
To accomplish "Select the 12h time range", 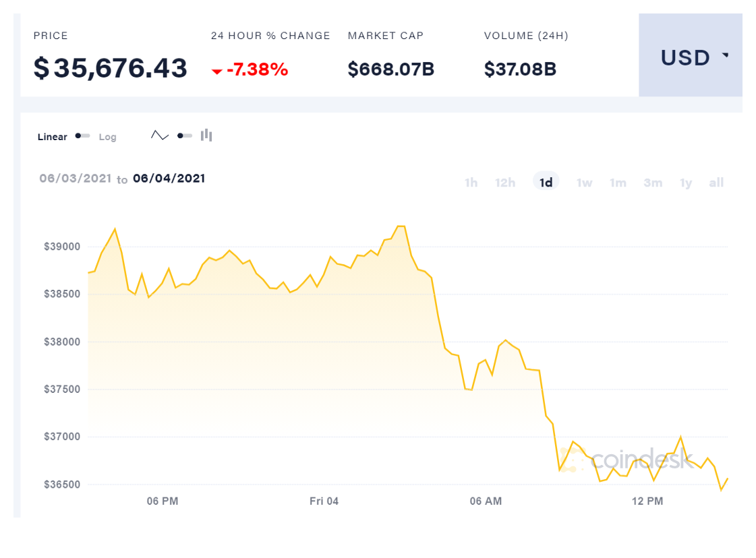I will click(505, 183).
